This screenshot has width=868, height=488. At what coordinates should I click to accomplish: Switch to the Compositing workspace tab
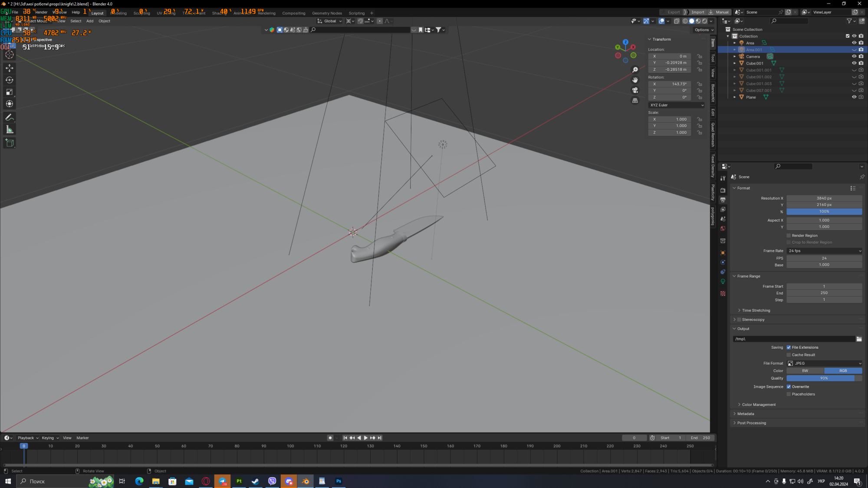click(x=293, y=13)
